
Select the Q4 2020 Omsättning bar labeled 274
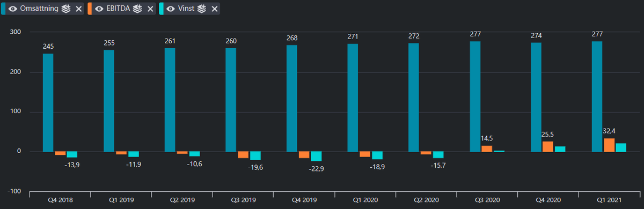(536, 97)
